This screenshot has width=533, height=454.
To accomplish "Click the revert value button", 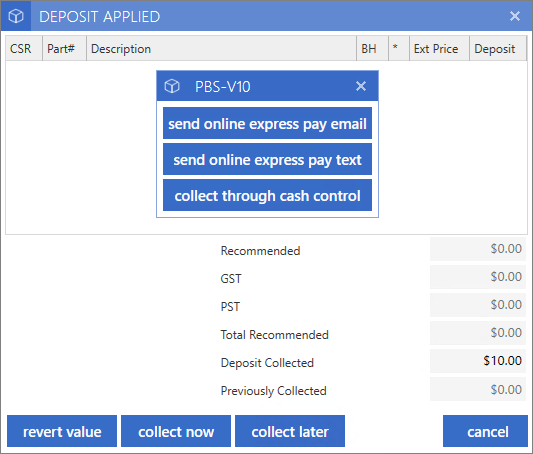I will [62, 431].
